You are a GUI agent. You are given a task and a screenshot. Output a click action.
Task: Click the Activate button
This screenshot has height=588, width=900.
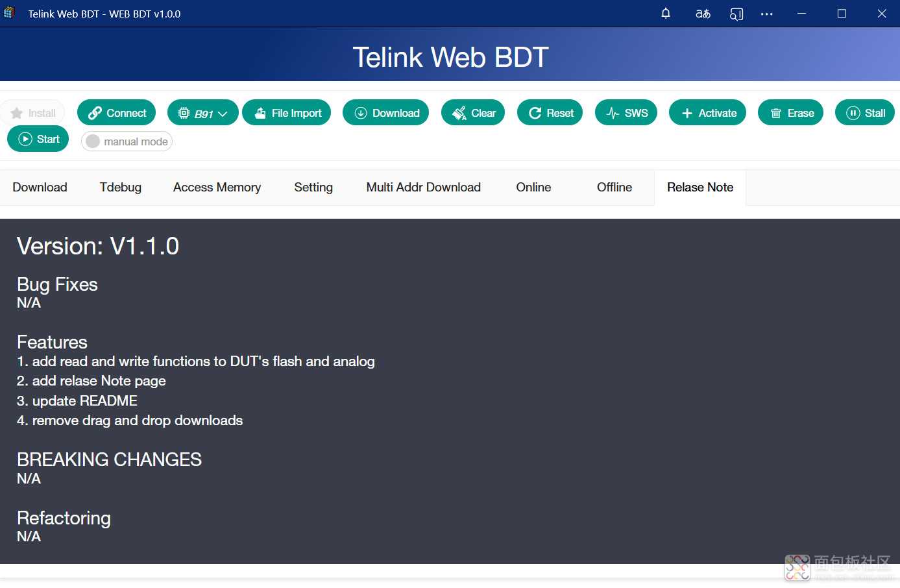coord(708,113)
